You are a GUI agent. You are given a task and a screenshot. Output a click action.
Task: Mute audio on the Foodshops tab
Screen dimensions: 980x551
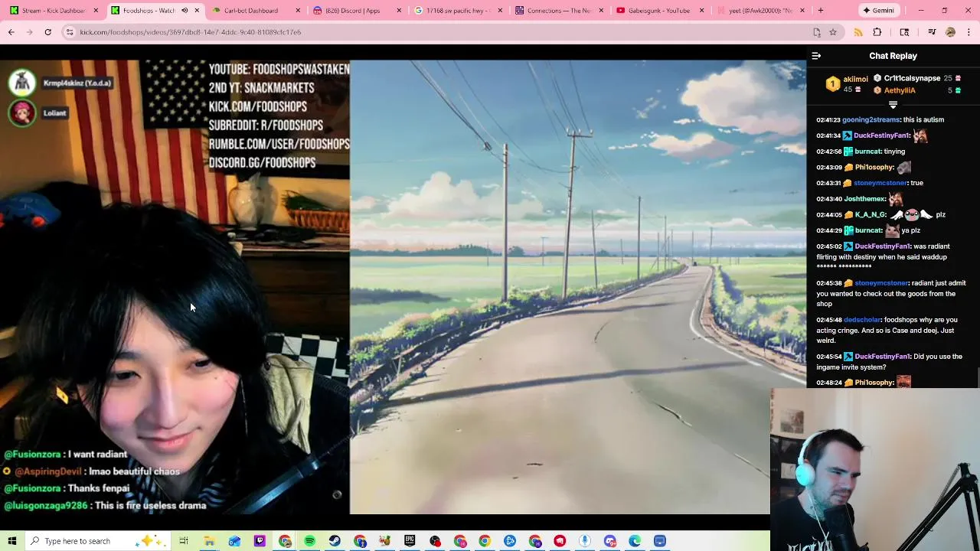click(x=185, y=11)
